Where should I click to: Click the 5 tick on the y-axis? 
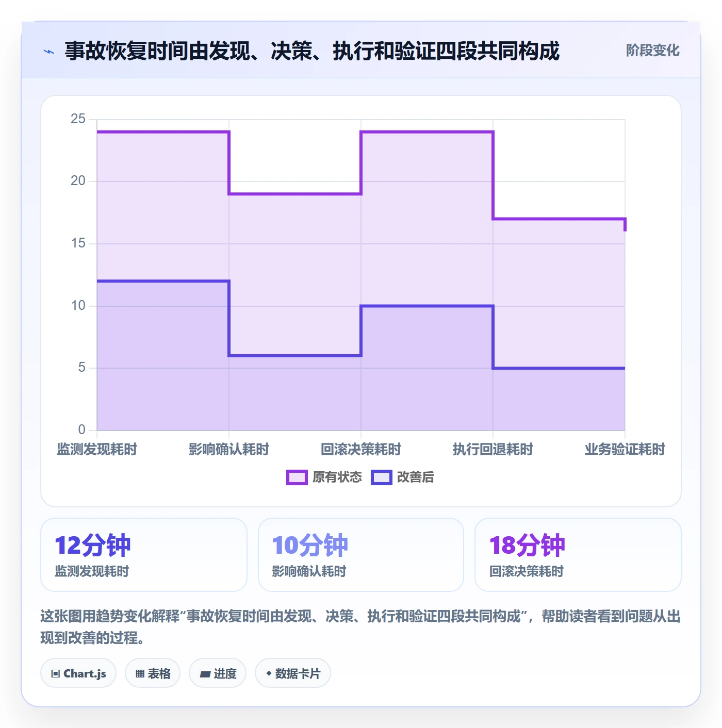(82, 368)
